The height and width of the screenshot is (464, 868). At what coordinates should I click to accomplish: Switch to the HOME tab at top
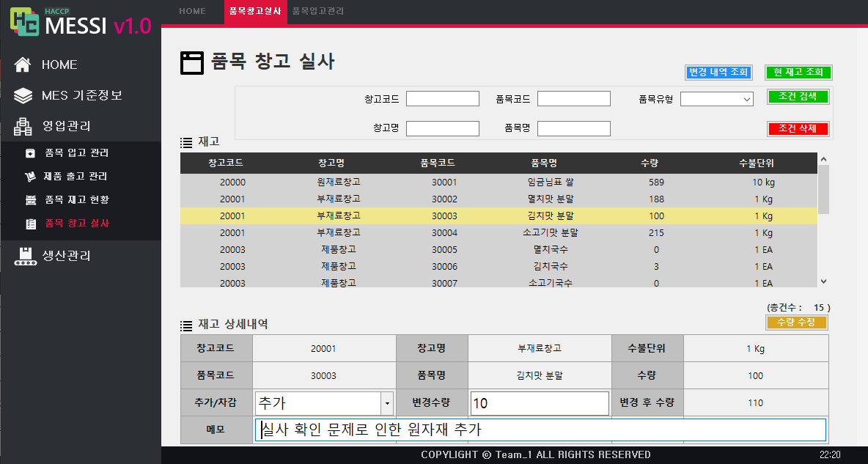pyautogui.click(x=192, y=11)
